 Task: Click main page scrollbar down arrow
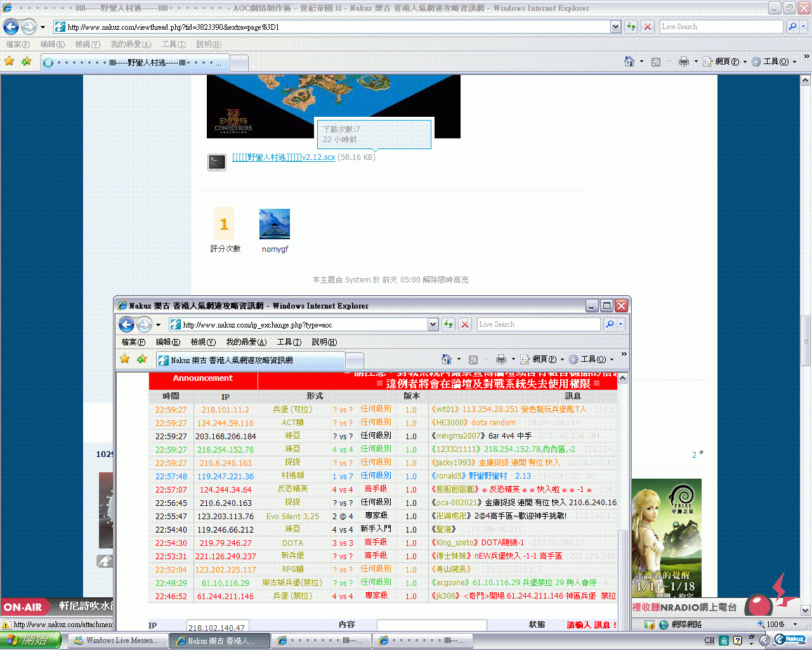806,611
